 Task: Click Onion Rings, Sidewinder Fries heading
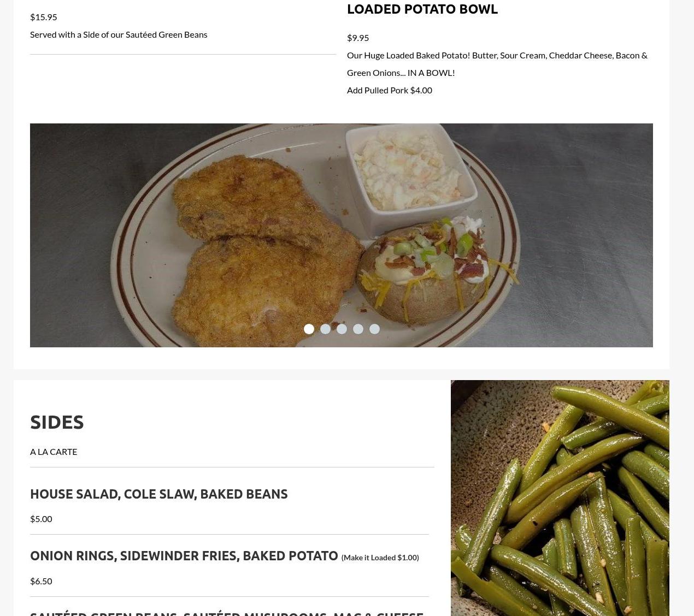(184, 555)
